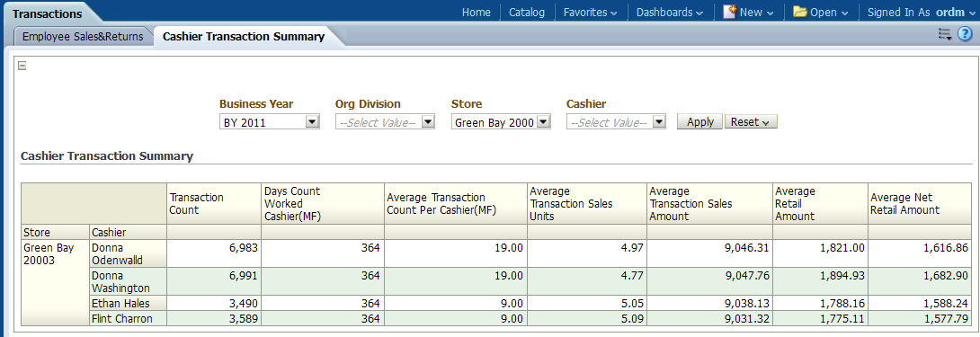980x337 pixels.
Task: Open the Business Year dropdown arrow
Action: point(312,122)
